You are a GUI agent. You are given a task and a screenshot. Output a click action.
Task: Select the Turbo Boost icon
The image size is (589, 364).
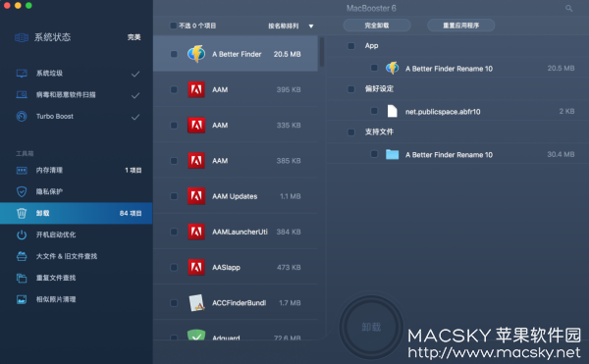22,117
